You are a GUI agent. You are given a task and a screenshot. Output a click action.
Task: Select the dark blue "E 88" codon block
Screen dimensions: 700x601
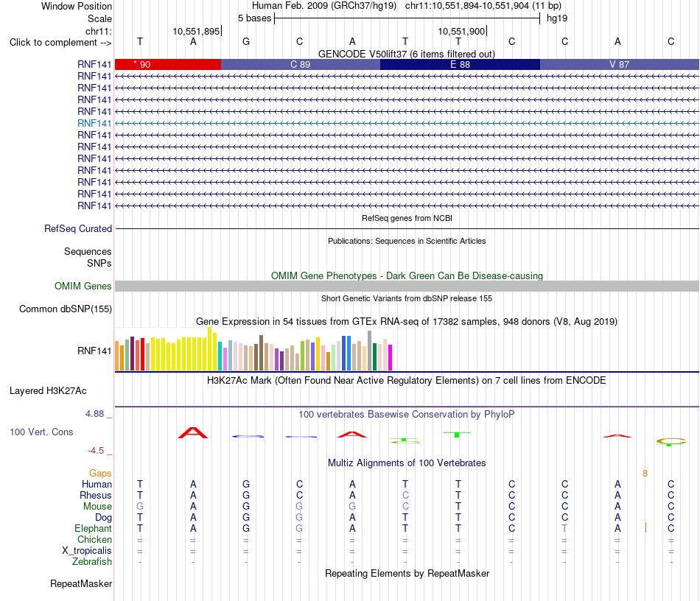click(x=460, y=64)
